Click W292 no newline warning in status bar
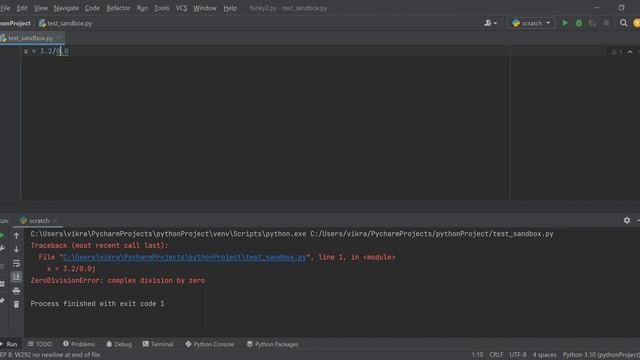 (50, 355)
